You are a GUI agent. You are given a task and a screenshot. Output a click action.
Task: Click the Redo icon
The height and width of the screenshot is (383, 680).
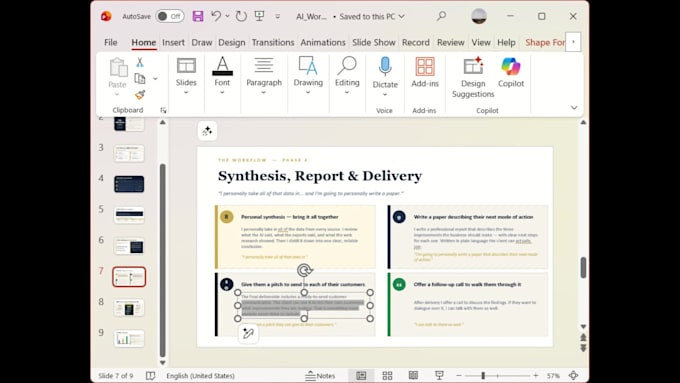[x=241, y=16]
